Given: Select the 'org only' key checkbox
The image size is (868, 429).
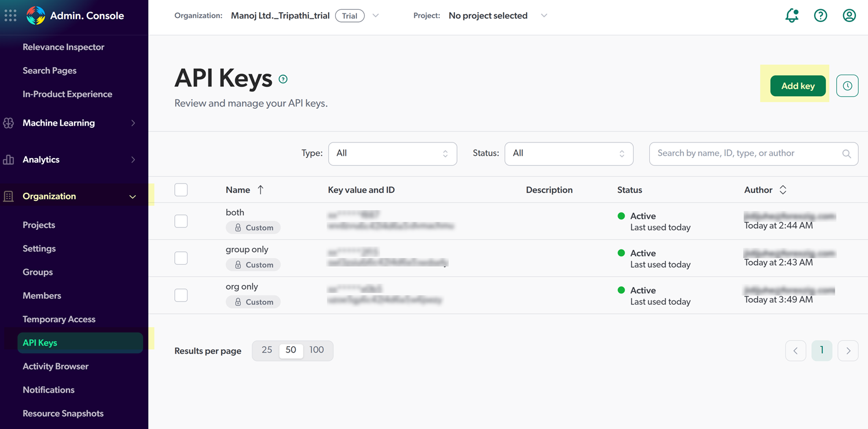Looking at the screenshot, I should 181,295.
